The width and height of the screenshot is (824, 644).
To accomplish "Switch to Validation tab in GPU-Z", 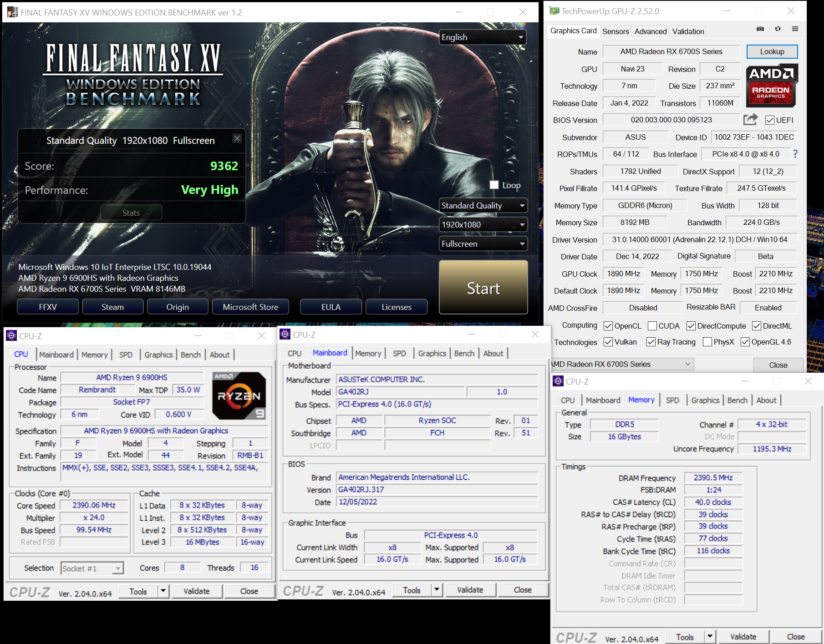I will 688,31.
